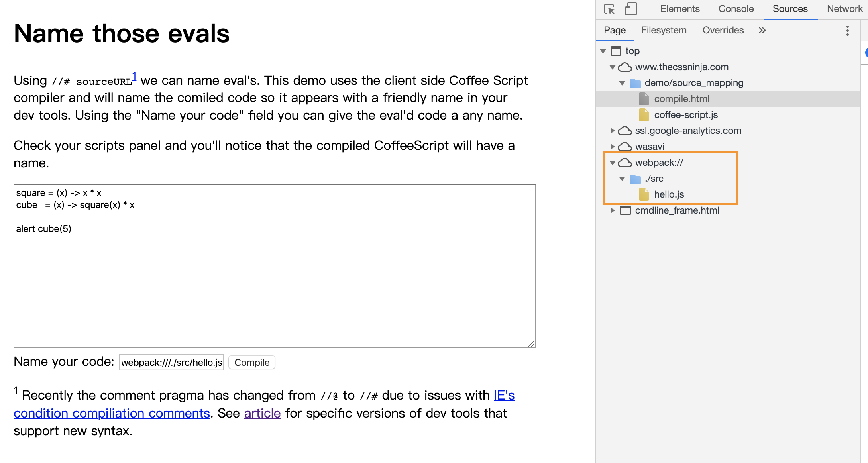Click inside the CoffeeScript code textarea
868x463 pixels.
click(x=275, y=266)
